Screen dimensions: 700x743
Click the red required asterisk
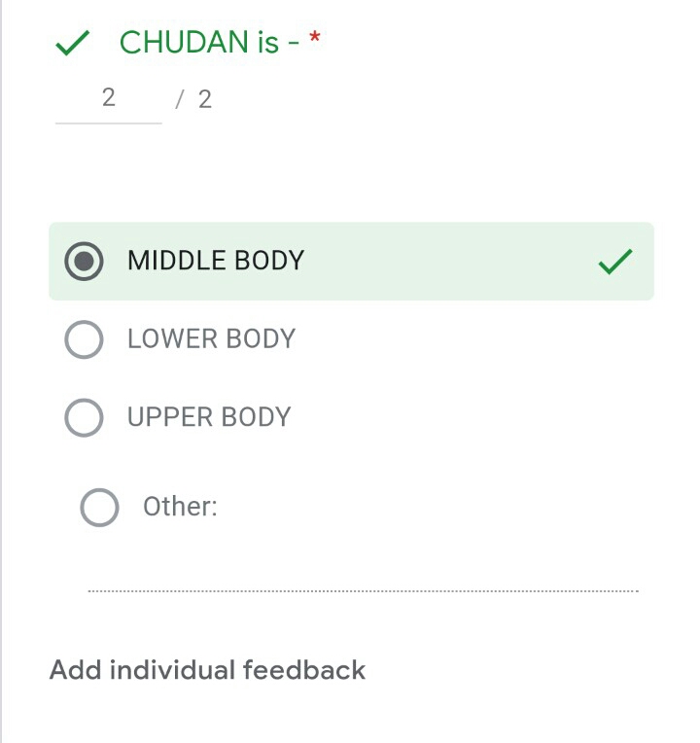pyautogui.click(x=314, y=41)
